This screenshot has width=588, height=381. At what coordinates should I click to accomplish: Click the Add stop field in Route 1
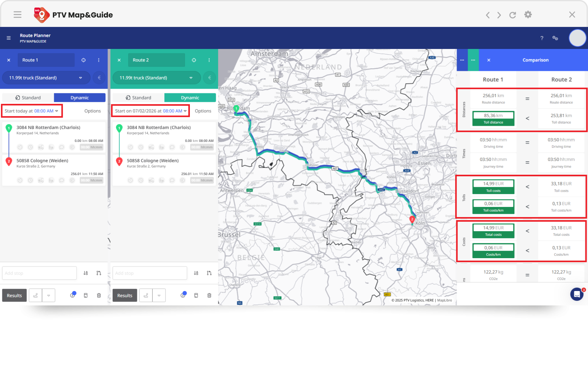pos(39,273)
